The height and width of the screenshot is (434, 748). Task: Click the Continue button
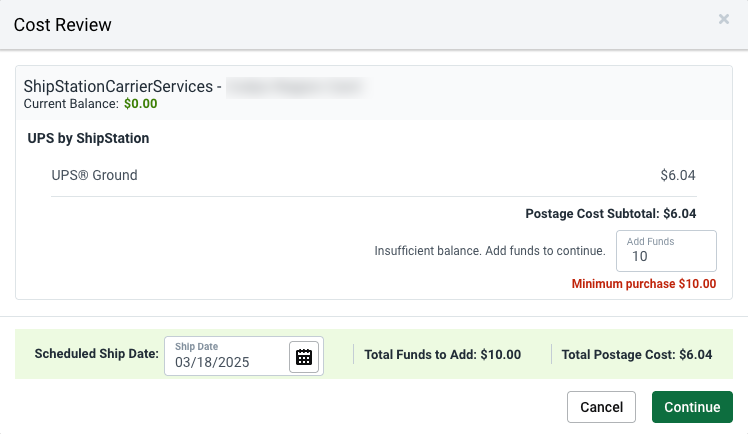coord(692,407)
